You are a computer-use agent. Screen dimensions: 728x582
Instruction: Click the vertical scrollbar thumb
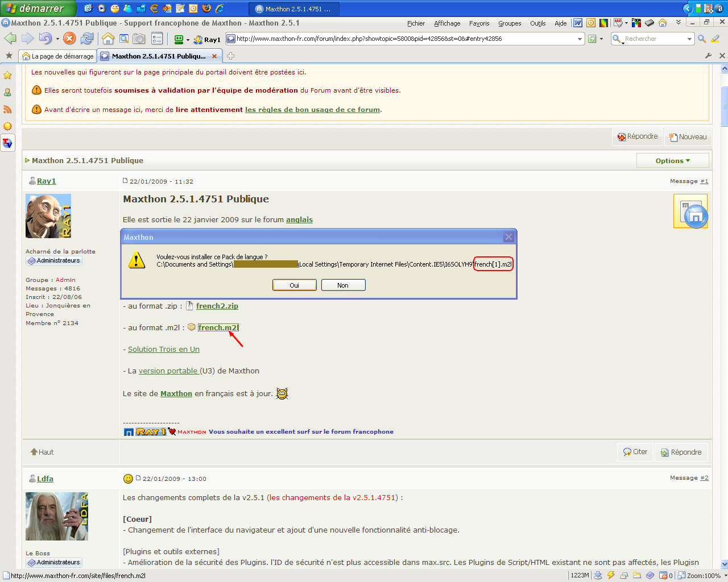pos(724,106)
